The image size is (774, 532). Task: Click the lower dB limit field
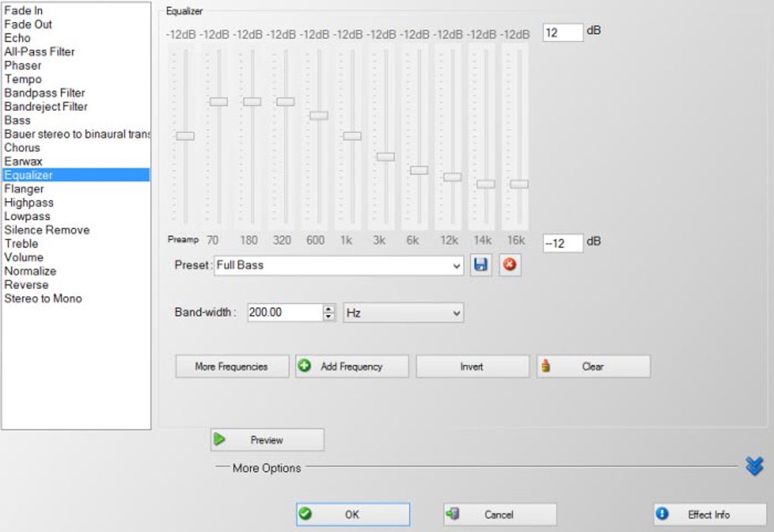[563, 244]
